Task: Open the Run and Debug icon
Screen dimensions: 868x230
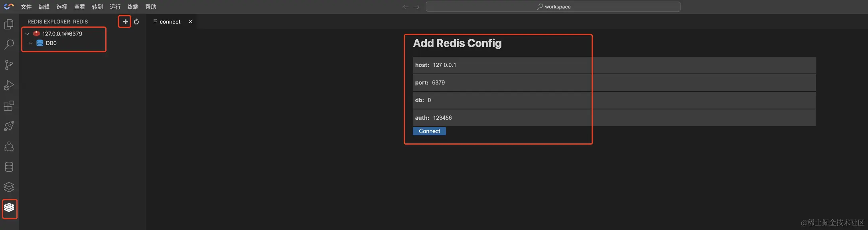Action: pyautogui.click(x=9, y=85)
